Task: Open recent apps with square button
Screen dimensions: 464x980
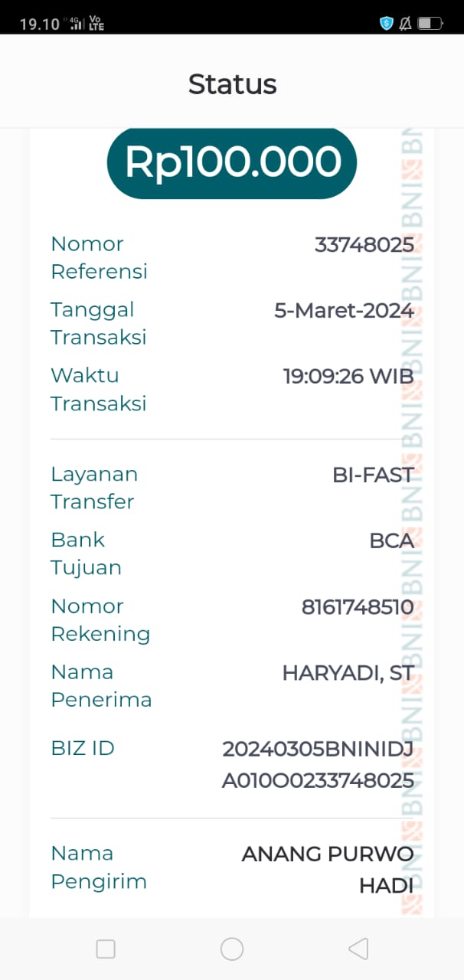Action: coord(106,949)
